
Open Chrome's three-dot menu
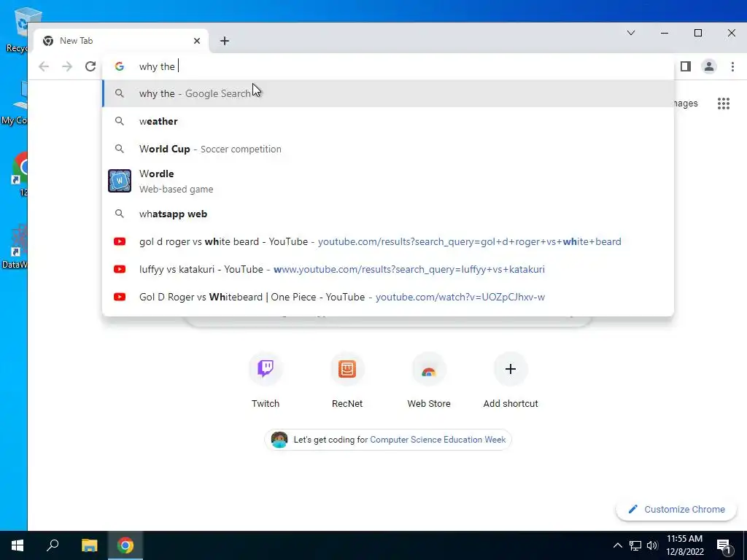(x=732, y=66)
